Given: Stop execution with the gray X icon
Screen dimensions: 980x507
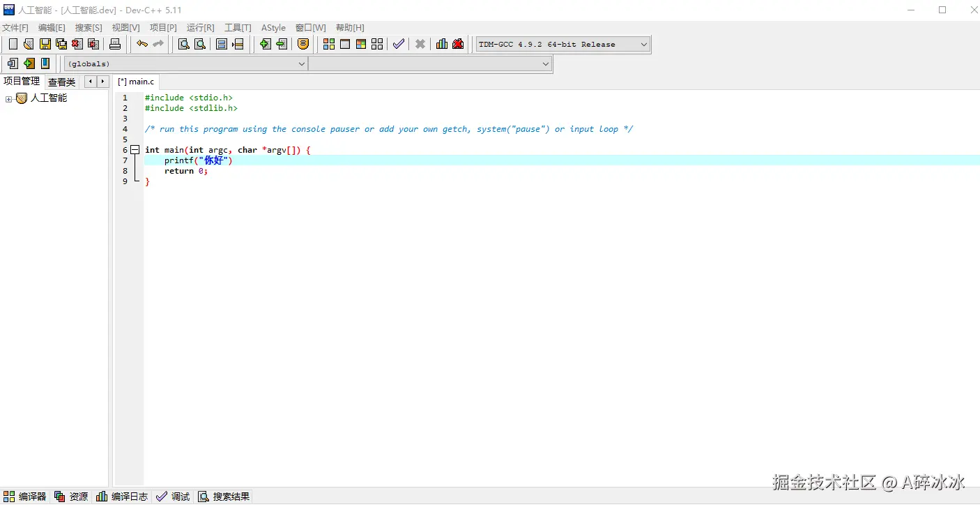Looking at the screenshot, I should point(420,44).
